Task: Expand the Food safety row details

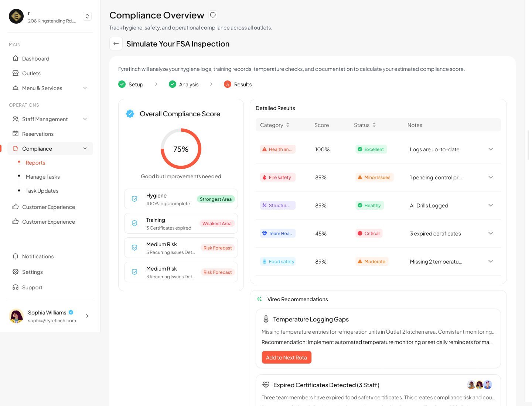Action: [x=491, y=261]
